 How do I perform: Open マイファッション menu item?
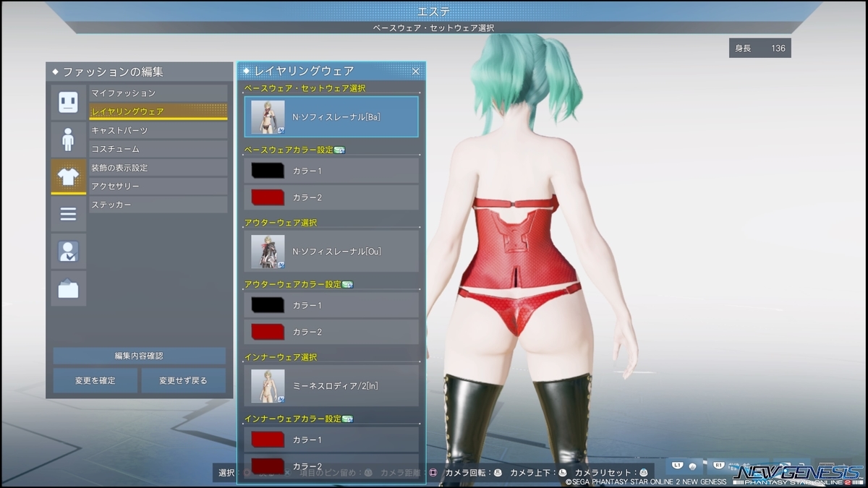158,93
